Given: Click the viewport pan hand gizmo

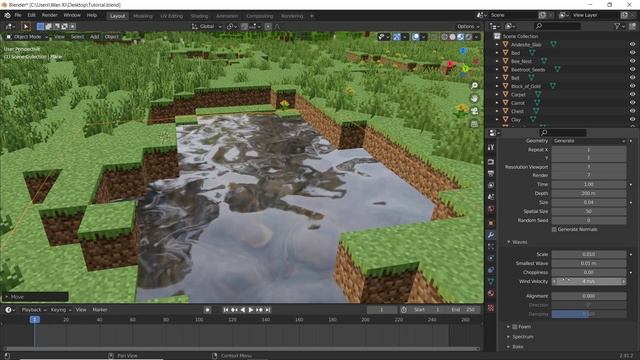Looking at the screenshot, I should coord(474,98).
